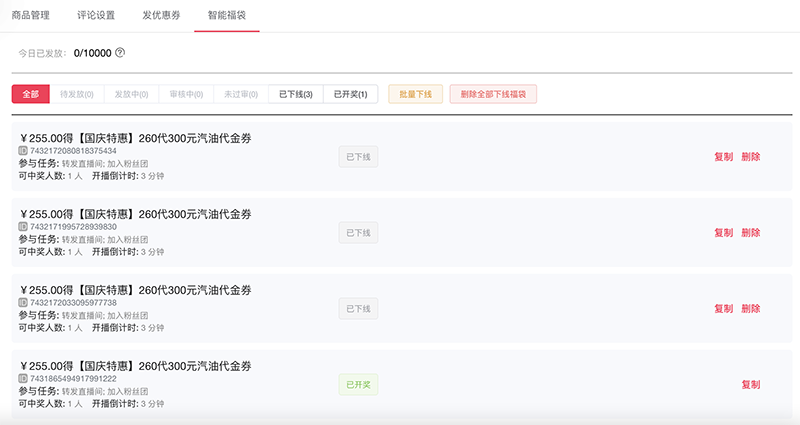
Task: Select the 全部 filter
Action: 30,94
